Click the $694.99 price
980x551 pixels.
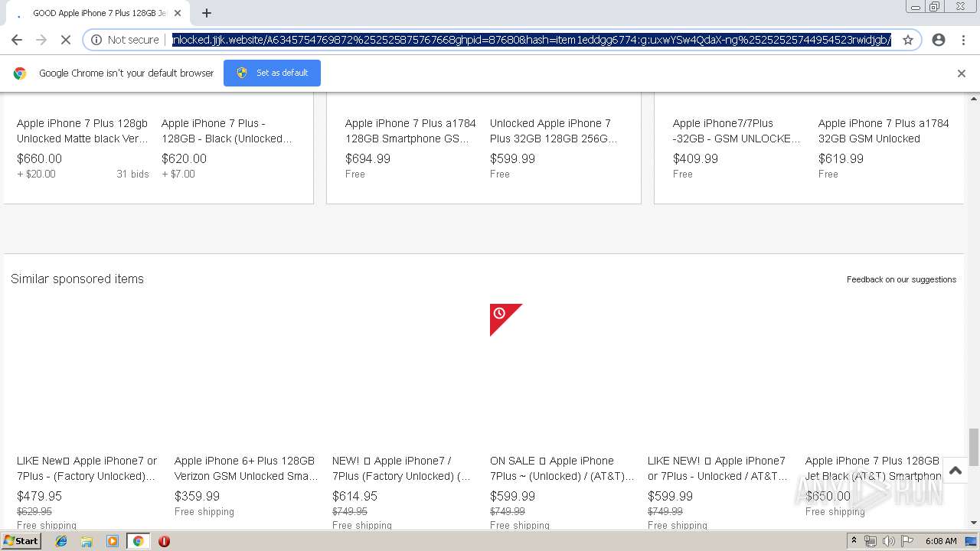(x=367, y=159)
